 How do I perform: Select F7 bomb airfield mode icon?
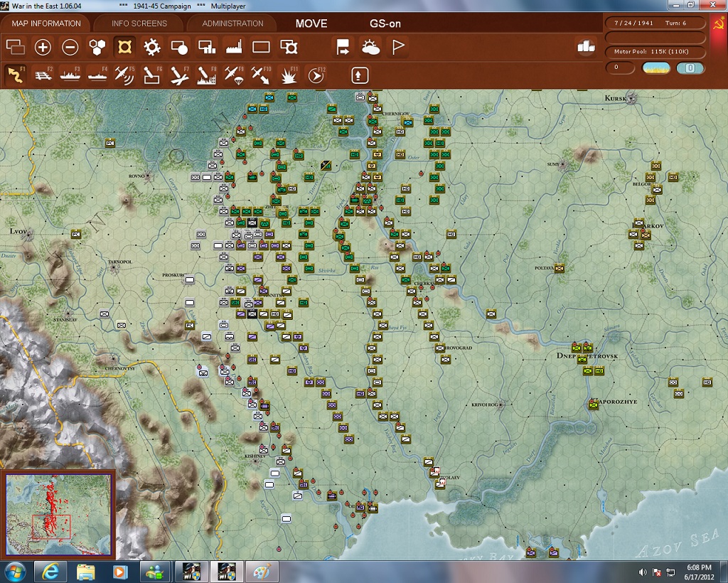[179, 75]
